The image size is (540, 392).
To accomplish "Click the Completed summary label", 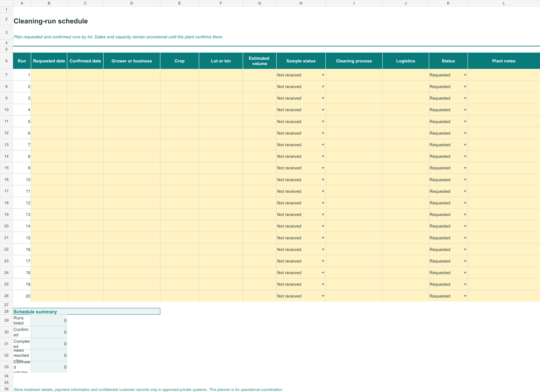I will [22, 344].
